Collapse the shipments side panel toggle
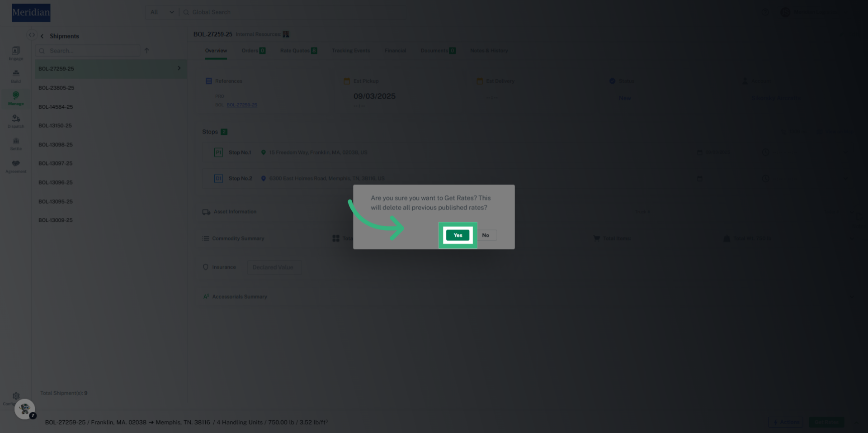Image resolution: width=868 pixels, height=433 pixels. coord(32,35)
